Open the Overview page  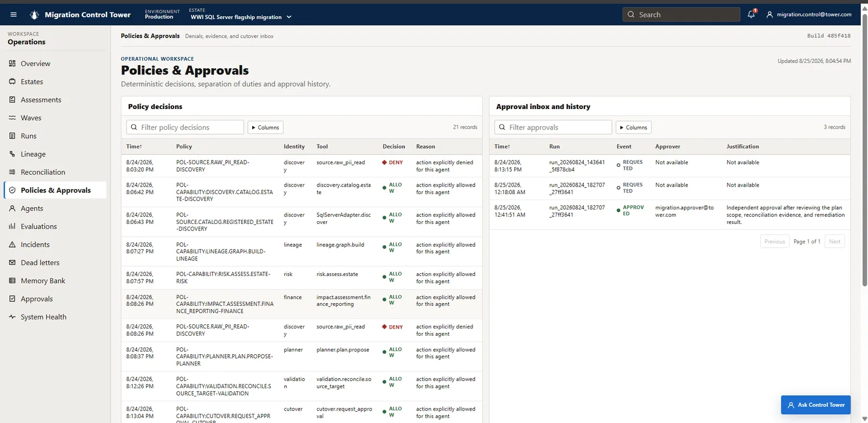(x=35, y=63)
